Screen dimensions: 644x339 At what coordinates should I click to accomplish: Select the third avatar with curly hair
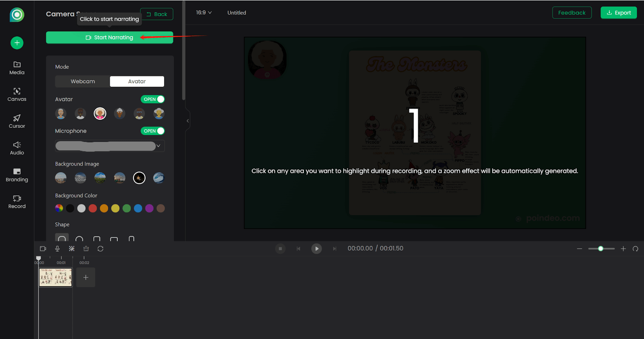point(100,114)
